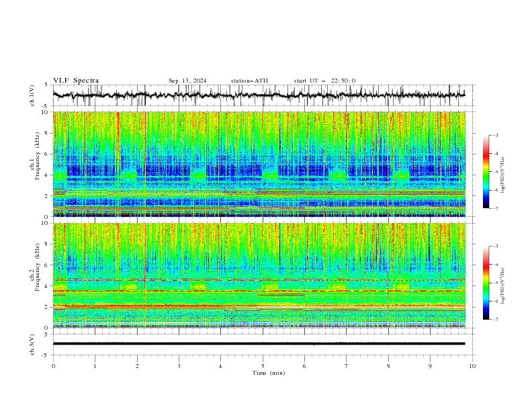Viewport: 532px width, 411px height.
Task: Click inside the ch.1 spectrogram panel
Action: (259, 164)
